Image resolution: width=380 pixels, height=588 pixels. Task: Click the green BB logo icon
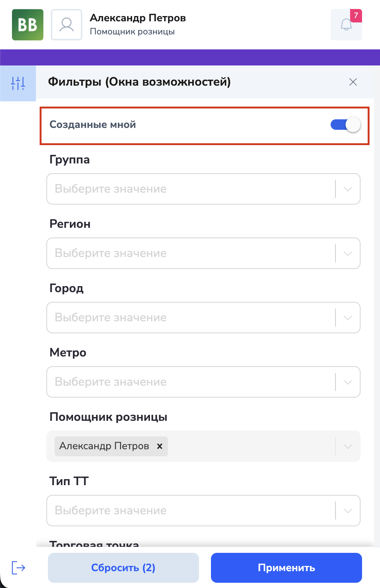click(x=28, y=25)
